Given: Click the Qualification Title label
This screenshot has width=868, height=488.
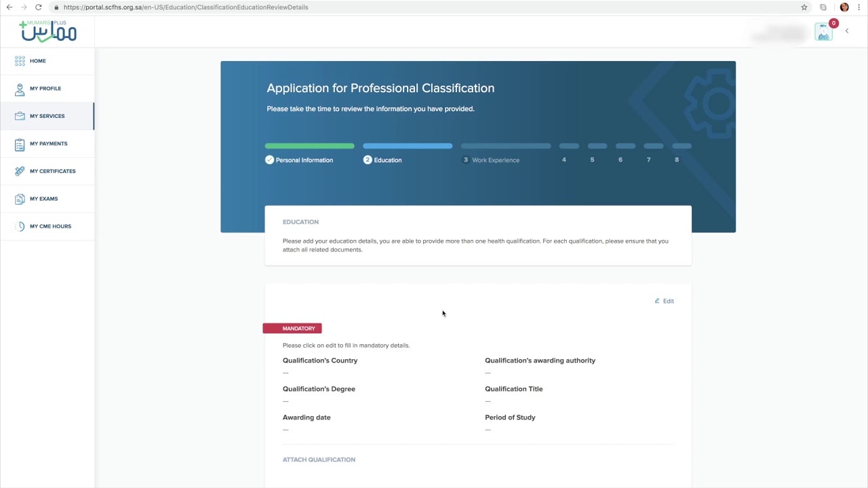Looking at the screenshot, I should pyautogui.click(x=514, y=389).
